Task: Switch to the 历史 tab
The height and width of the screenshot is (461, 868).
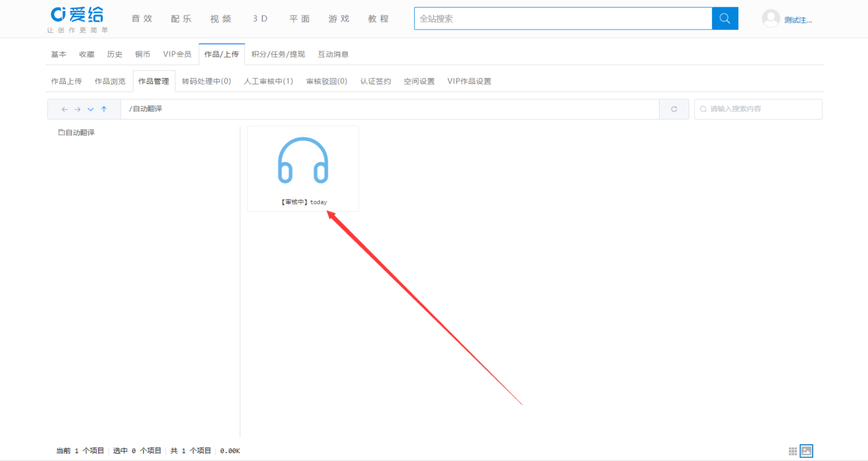Action: point(115,54)
